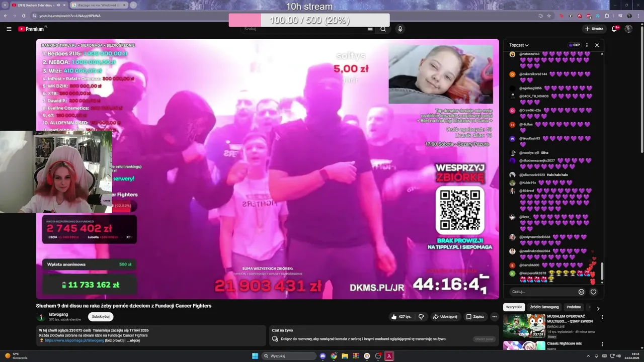Open the Chrome profile avatar
Screen dimensions: 644x362
pyautogui.click(x=629, y=16)
